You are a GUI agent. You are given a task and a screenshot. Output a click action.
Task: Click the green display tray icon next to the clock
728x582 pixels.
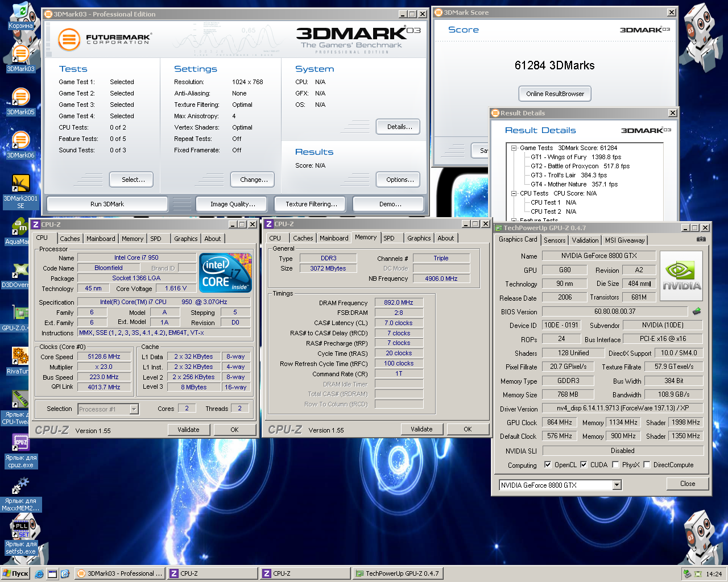[x=698, y=574]
